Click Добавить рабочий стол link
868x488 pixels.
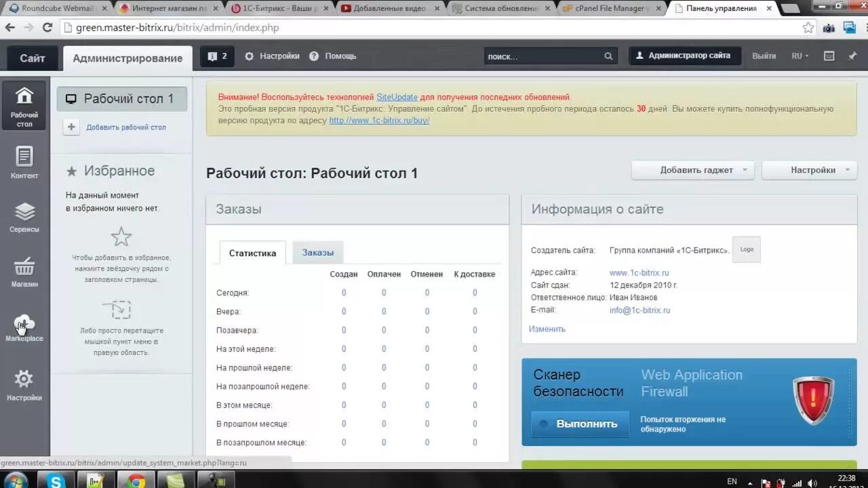pos(126,127)
